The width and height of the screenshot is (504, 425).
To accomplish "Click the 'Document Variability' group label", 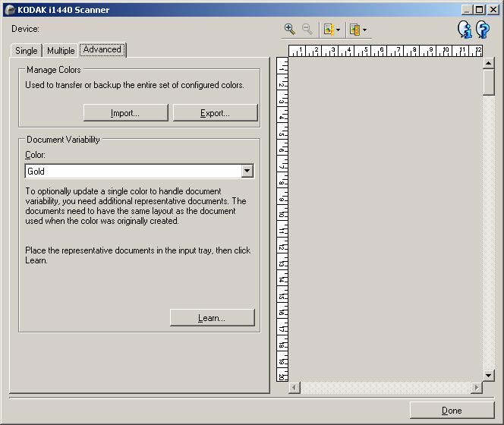I will [63, 140].
